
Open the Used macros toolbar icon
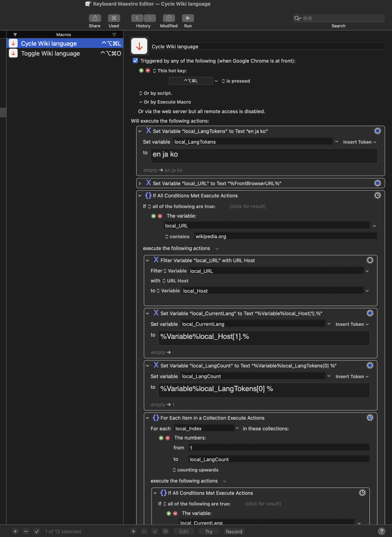pyautogui.click(x=114, y=18)
